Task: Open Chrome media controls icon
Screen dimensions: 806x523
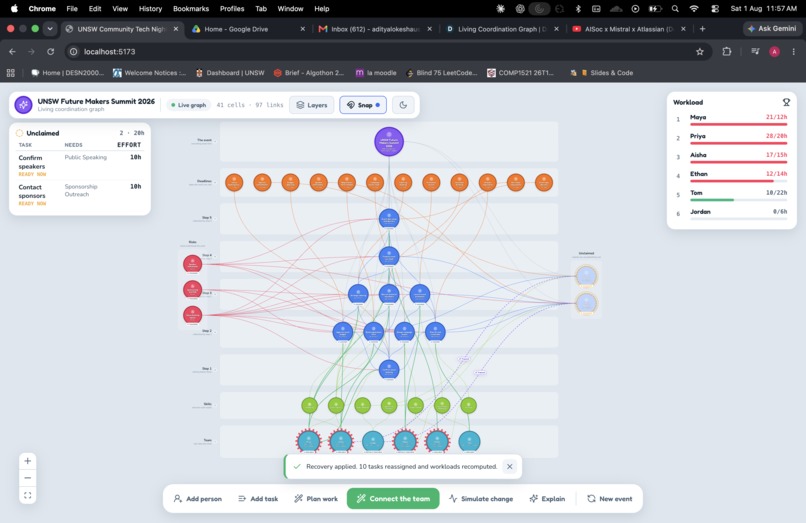Action: pyautogui.click(x=755, y=51)
